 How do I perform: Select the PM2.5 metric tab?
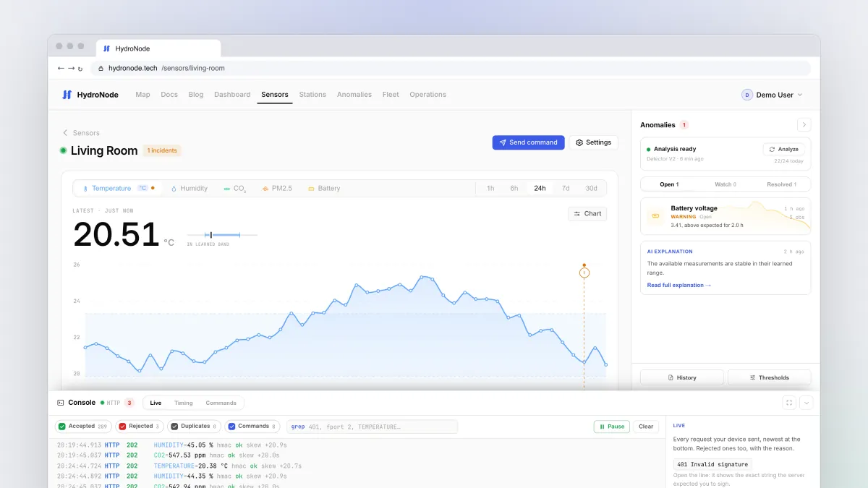[x=277, y=188]
